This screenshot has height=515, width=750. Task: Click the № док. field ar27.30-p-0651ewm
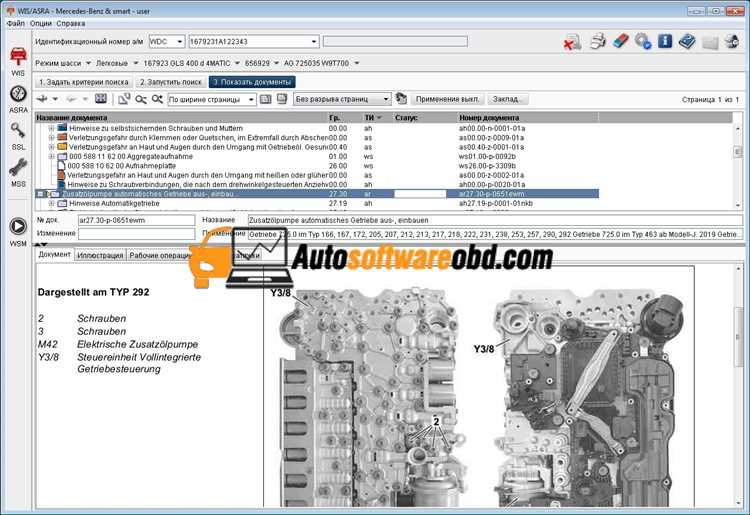point(136,220)
